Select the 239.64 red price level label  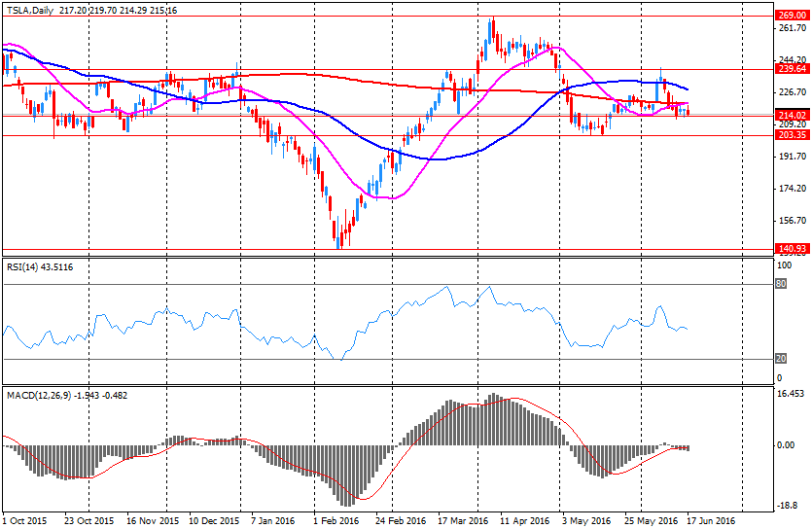tap(792, 69)
